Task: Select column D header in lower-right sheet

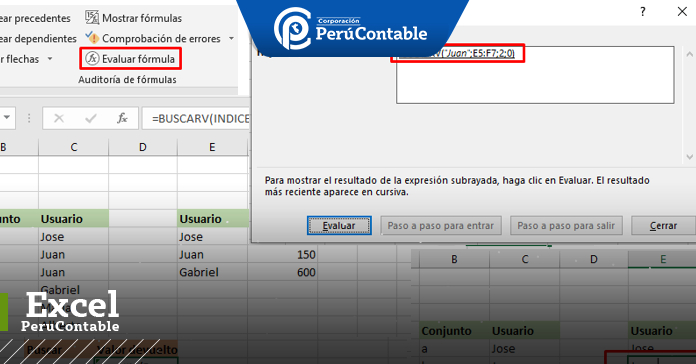Action: (x=594, y=259)
